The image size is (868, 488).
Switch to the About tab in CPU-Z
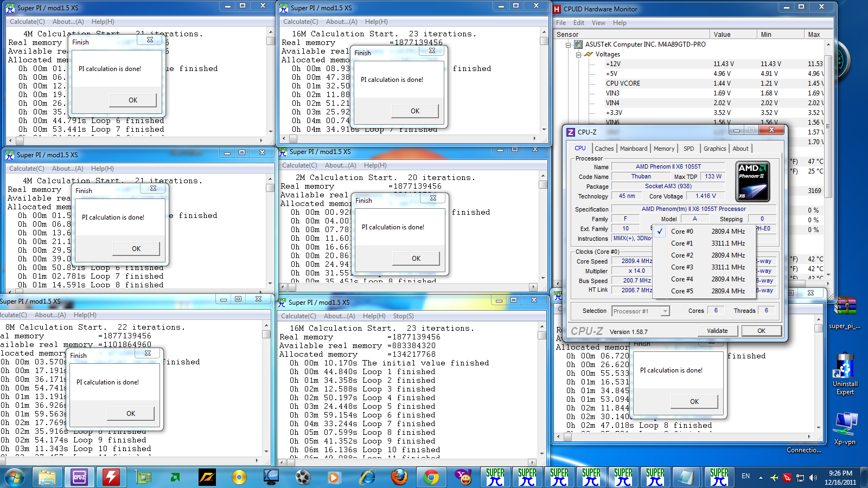tap(741, 149)
